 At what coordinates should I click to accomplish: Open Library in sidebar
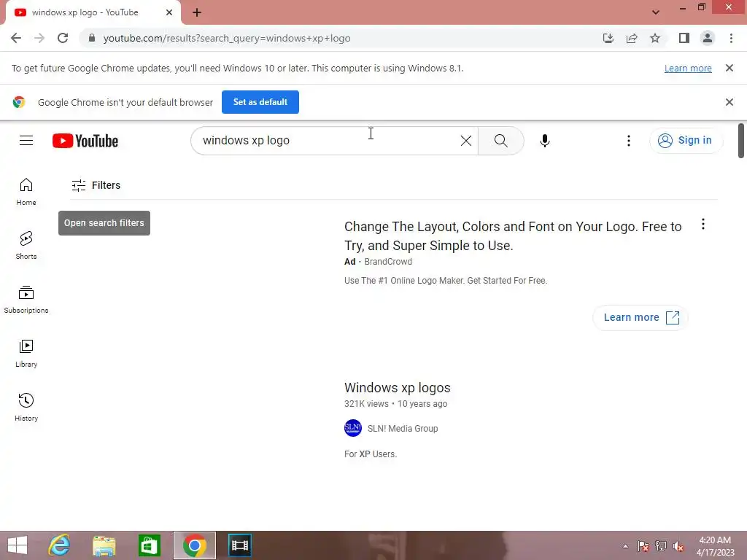click(26, 354)
